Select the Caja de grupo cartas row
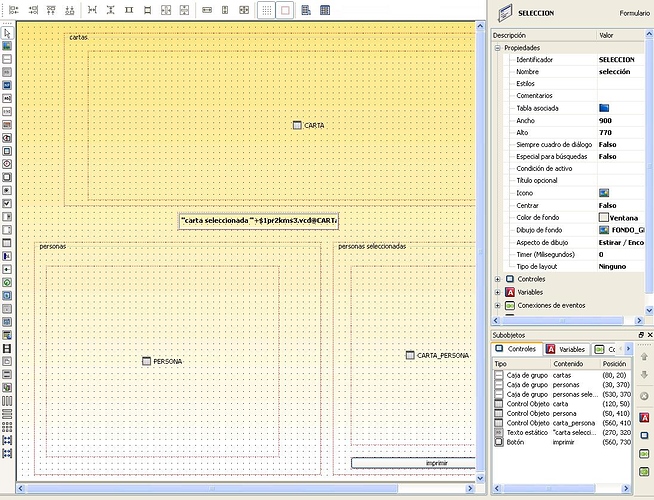The width and height of the screenshot is (654, 500). tap(562, 375)
